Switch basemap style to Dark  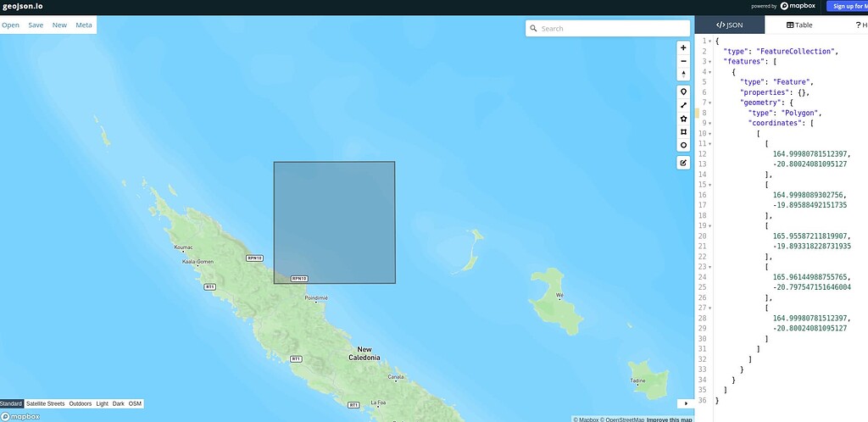tap(118, 403)
